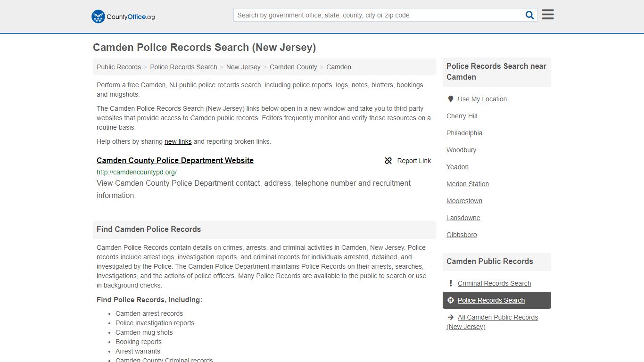Image resolution: width=644 pixels, height=362 pixels.
Task: Choose Use My Location
Action: [x=482, y=99]
